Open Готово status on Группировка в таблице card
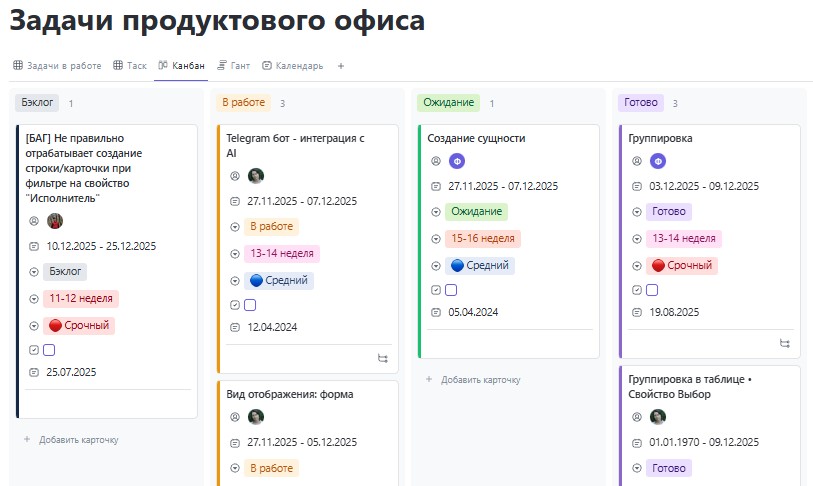The image size is (813, 486). [669, 468]
